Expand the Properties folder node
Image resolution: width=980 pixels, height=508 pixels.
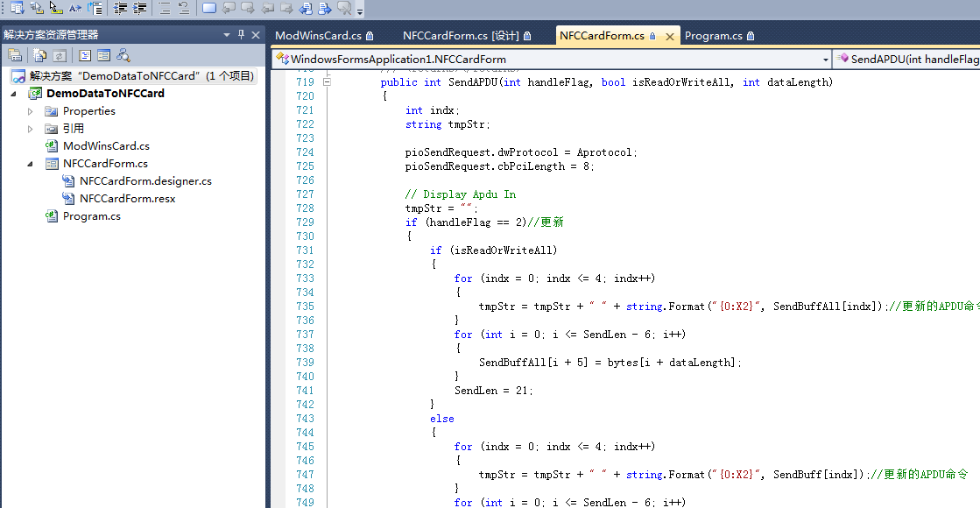tap(30, 111)
